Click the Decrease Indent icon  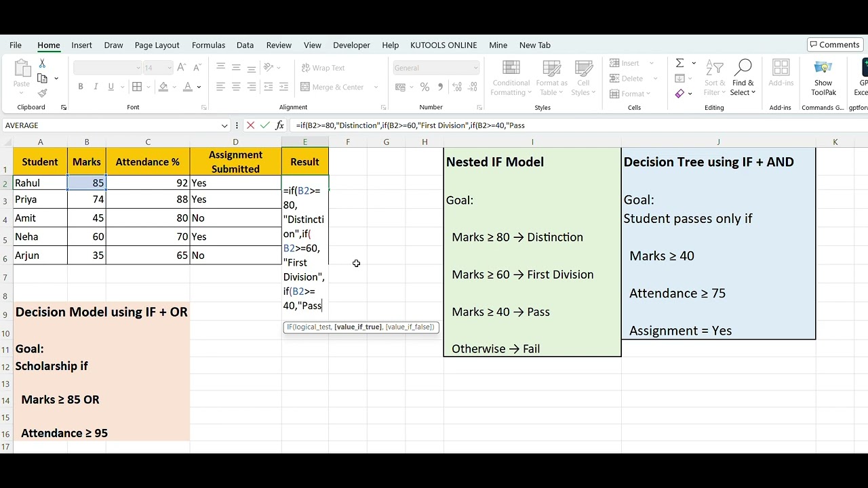pos(269,87)
